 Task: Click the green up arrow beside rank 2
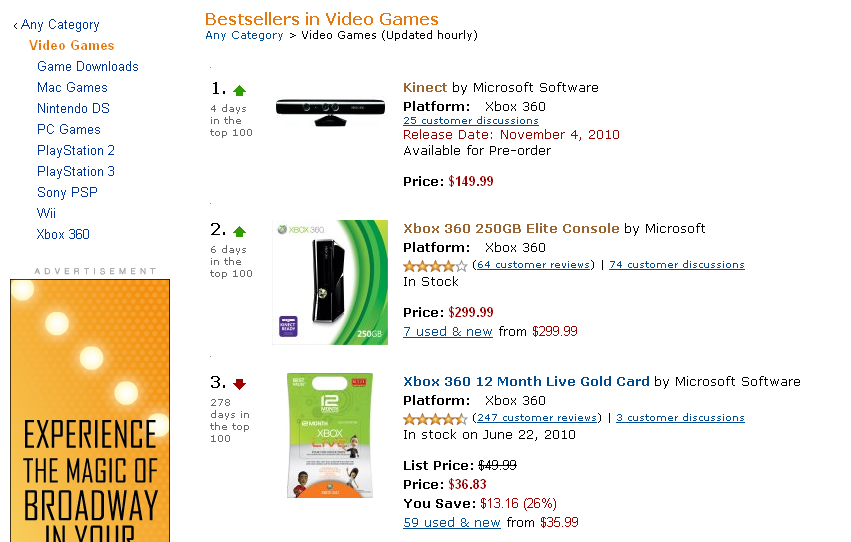coord(239,232)
